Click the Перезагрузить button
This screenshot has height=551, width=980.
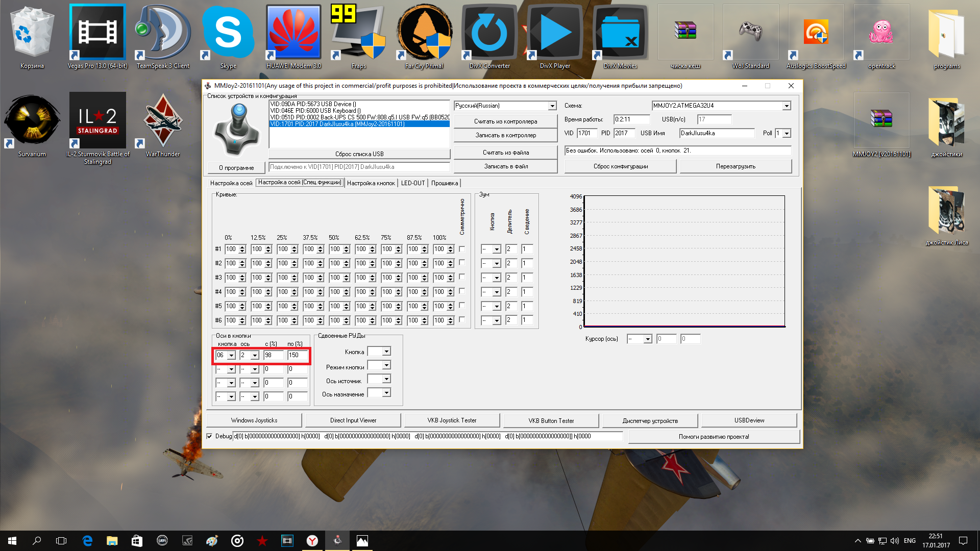(x=736, y=166)
